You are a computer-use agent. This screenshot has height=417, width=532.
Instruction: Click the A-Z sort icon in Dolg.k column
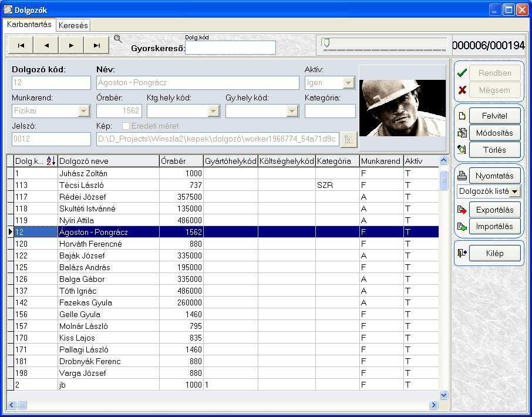[x=50, y=161]
